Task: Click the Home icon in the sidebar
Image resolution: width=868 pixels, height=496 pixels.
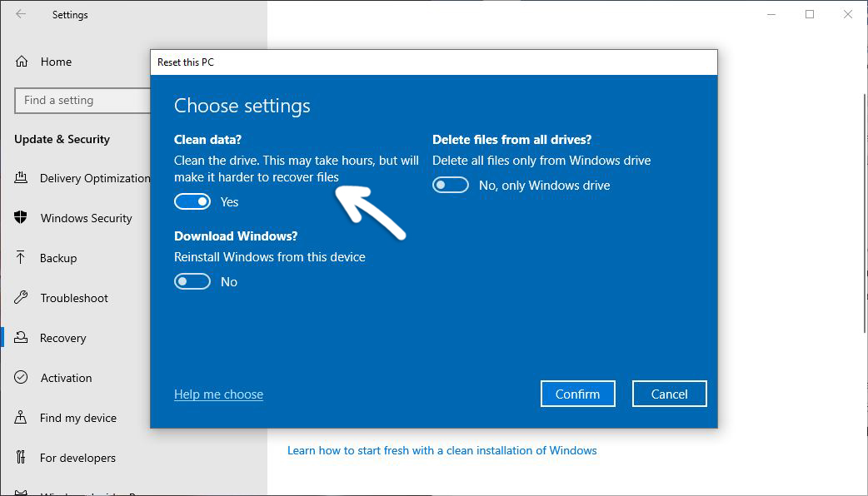Action: point(22,62)
